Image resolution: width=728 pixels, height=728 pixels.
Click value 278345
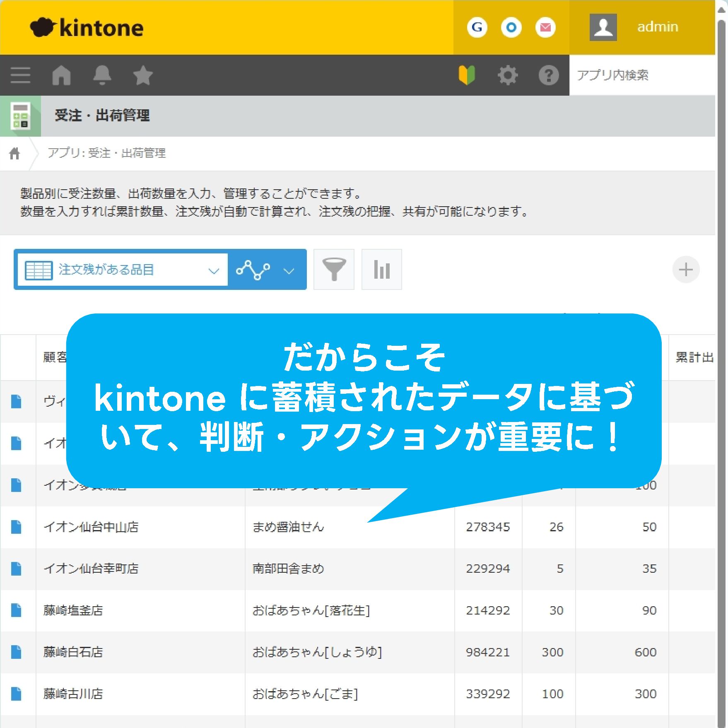click(488, 527)
